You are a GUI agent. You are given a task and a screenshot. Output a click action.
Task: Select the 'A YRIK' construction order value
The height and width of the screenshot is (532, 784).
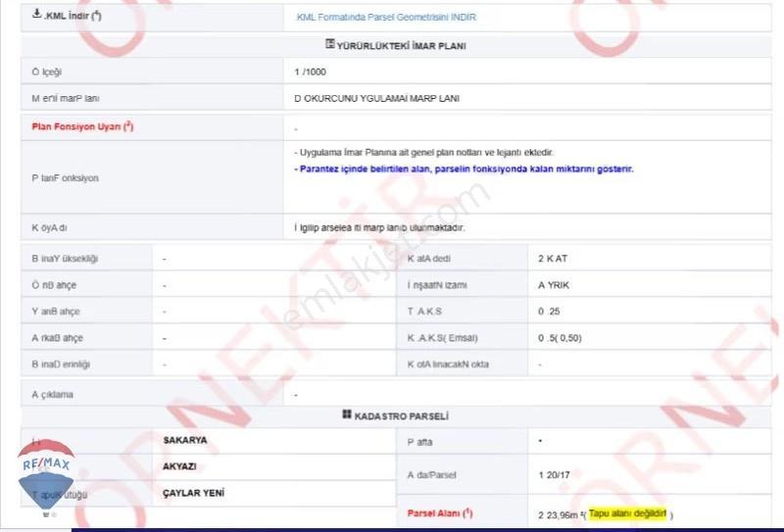(x=554, y=285)
